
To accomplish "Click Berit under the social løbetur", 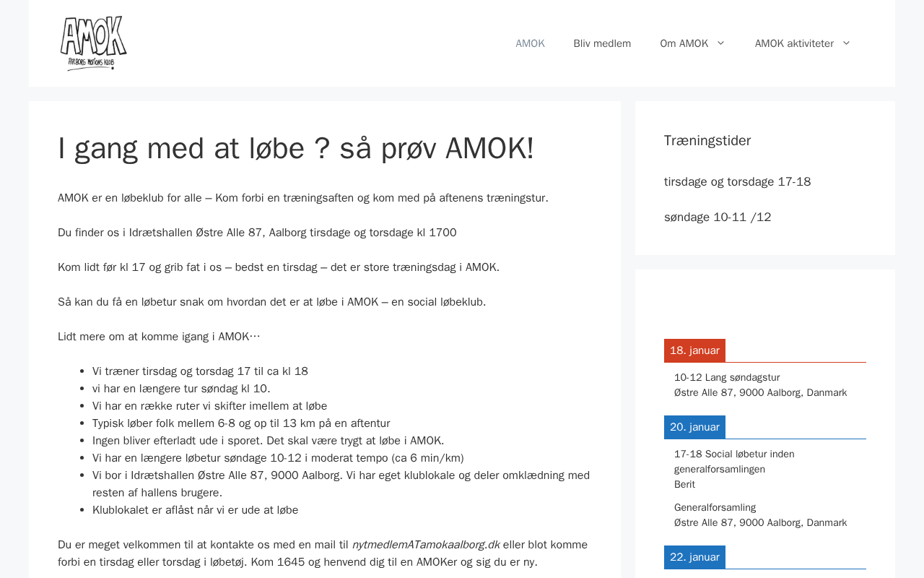I will (684, 484).
